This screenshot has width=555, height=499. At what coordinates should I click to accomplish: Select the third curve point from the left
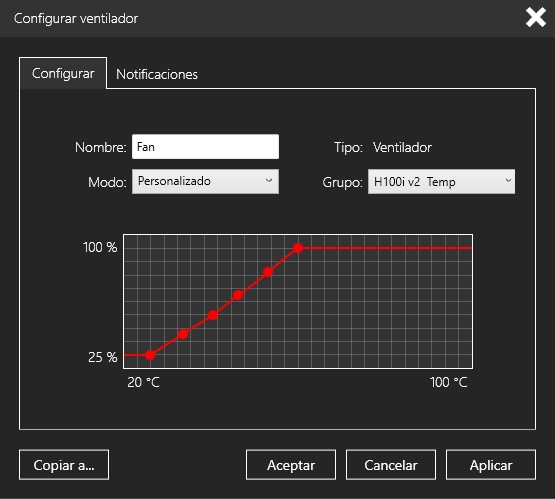pyautogui.click(x=213, y=315)
